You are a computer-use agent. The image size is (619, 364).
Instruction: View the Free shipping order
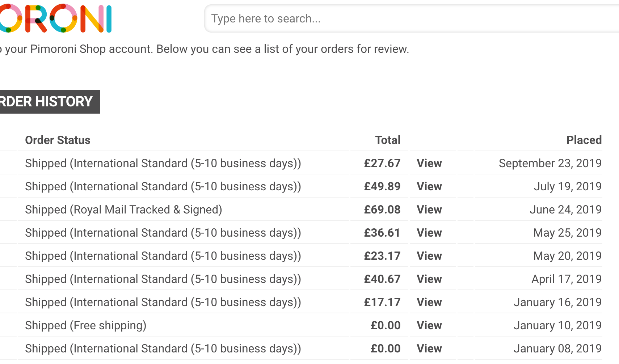coord(429,326)
